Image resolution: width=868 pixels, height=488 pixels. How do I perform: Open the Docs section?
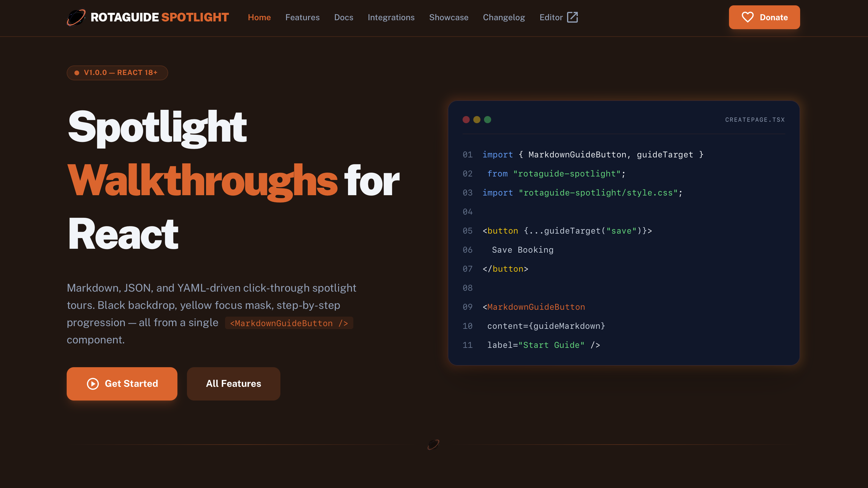[x=344, y=17]
